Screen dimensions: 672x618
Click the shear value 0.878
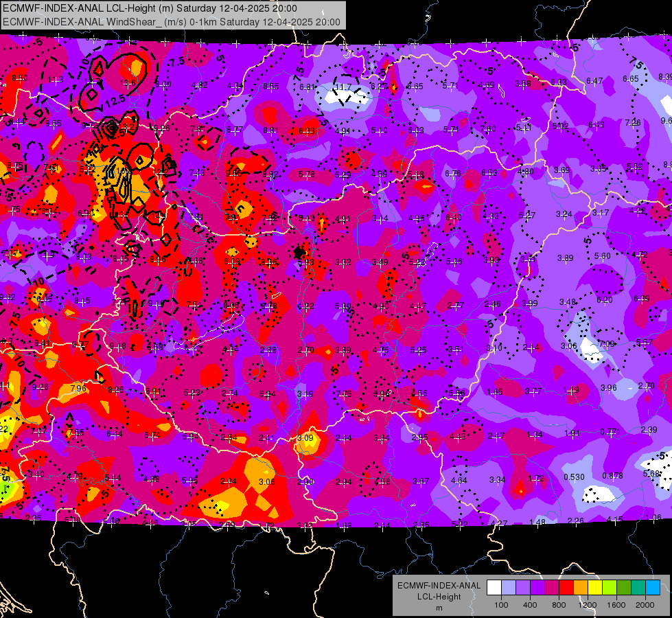tap(613, 476)
